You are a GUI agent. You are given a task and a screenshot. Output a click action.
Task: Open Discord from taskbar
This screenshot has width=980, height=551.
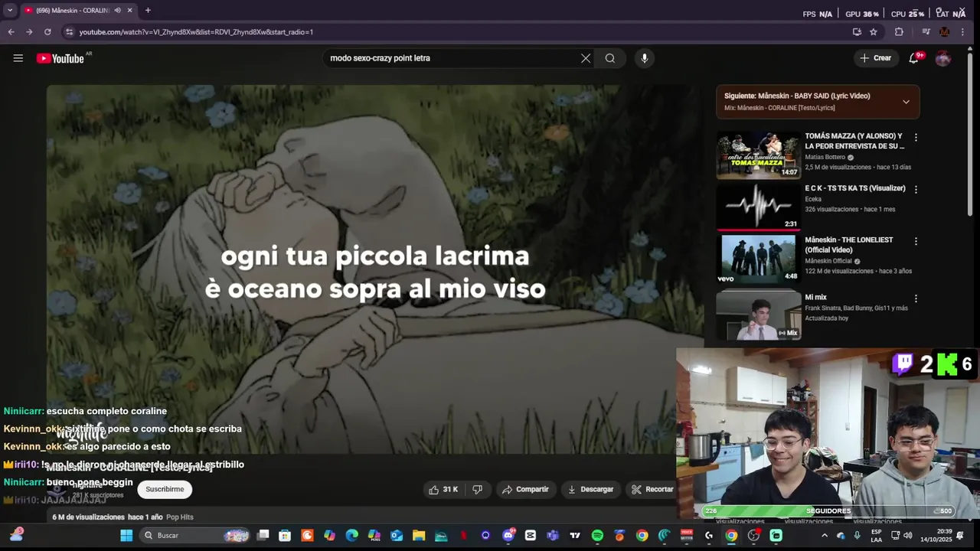point(508,536)
